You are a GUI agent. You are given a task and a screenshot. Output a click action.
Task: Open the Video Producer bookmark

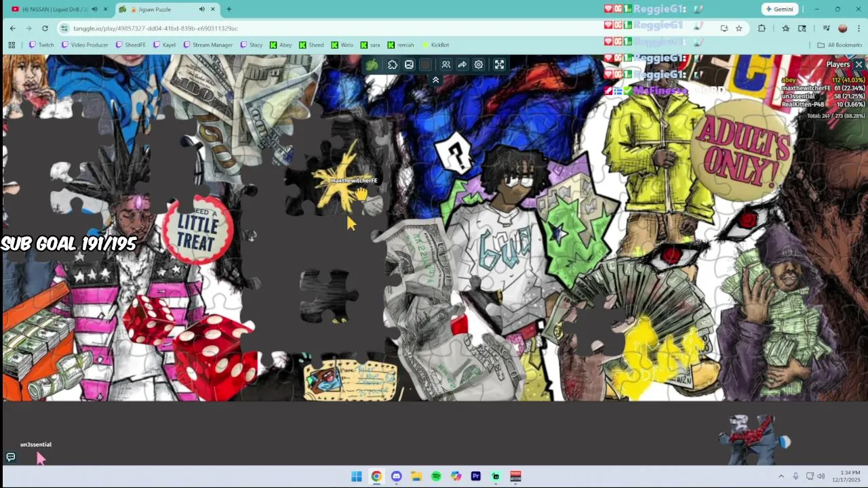[x=85, y=45]
